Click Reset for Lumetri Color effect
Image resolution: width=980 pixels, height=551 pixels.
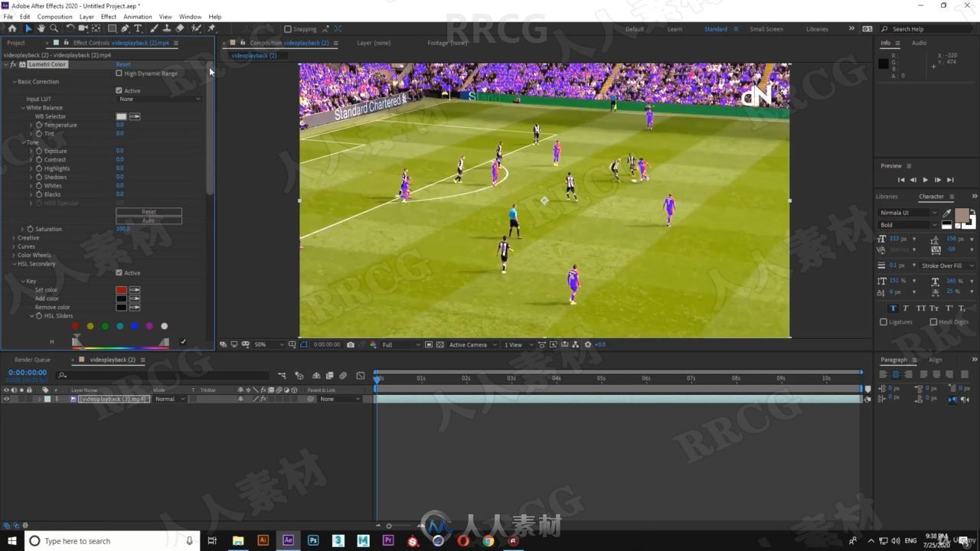[x=123, y=64]
